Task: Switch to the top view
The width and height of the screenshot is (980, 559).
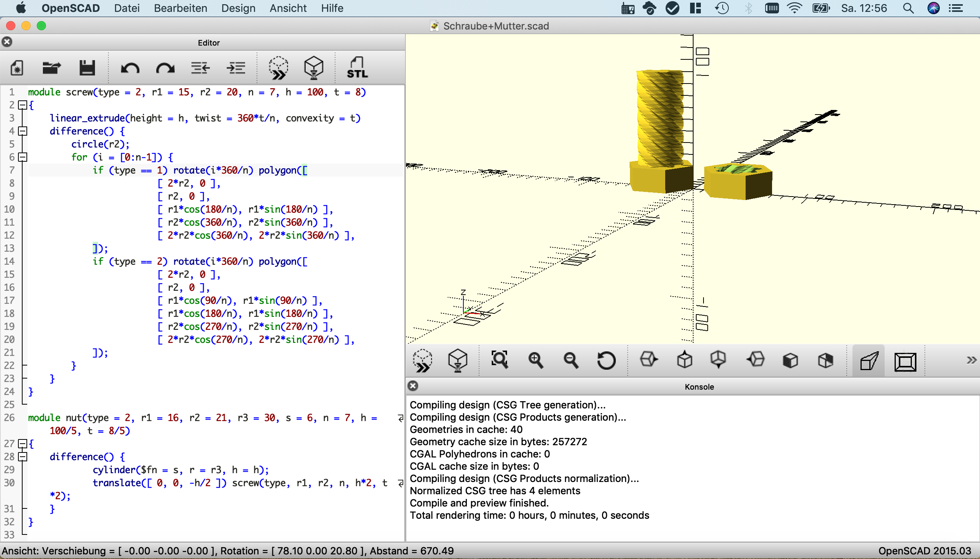Action: pos(684,360)
